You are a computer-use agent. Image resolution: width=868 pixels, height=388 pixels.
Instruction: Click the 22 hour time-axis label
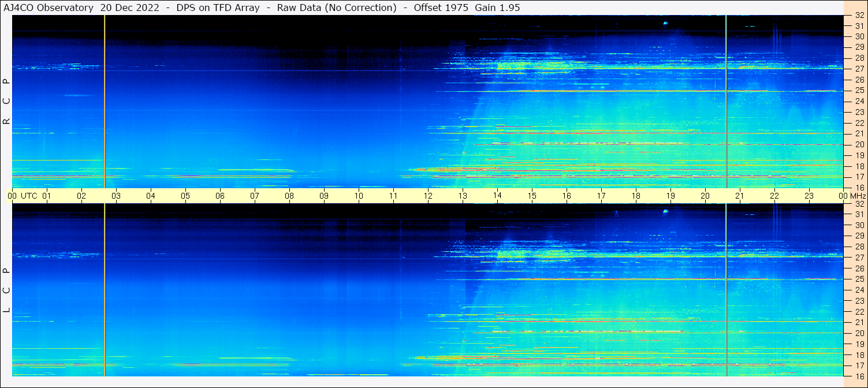774,196
